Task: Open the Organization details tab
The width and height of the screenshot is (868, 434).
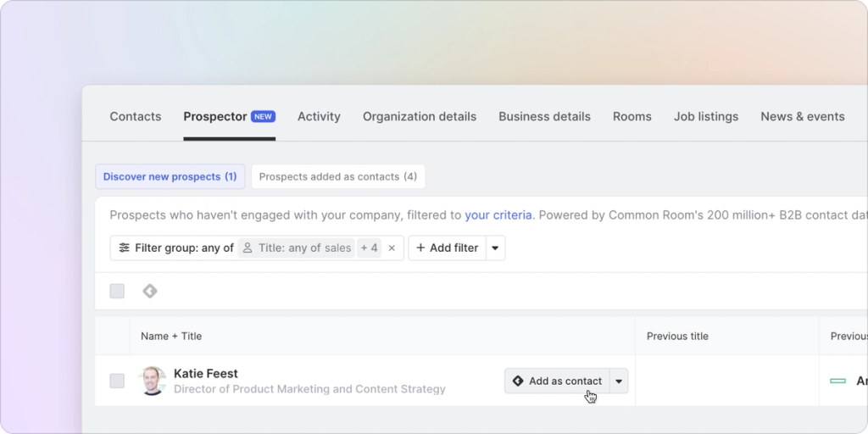Action: (420, 116)
